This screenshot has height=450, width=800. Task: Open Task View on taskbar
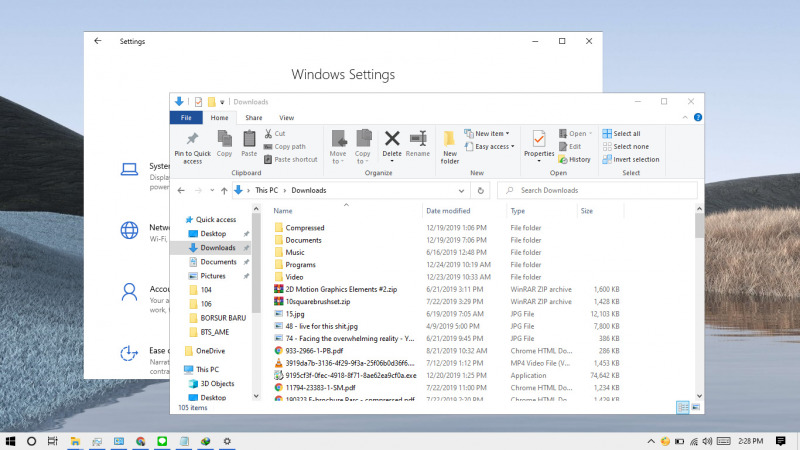coord(53,441)
